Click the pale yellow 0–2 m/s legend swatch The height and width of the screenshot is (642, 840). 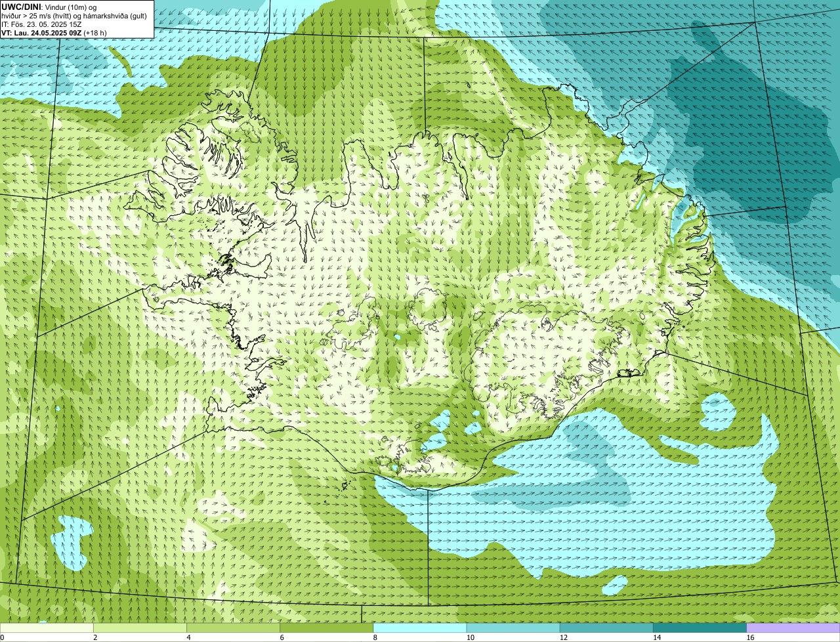[x=47, y=628]
